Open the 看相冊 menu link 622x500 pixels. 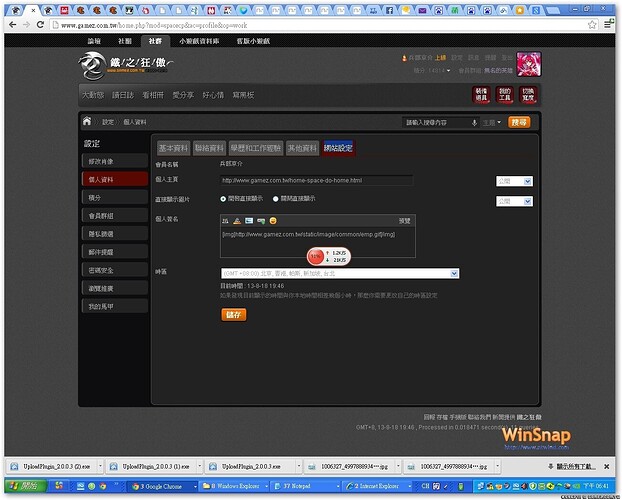coord(153,95)
